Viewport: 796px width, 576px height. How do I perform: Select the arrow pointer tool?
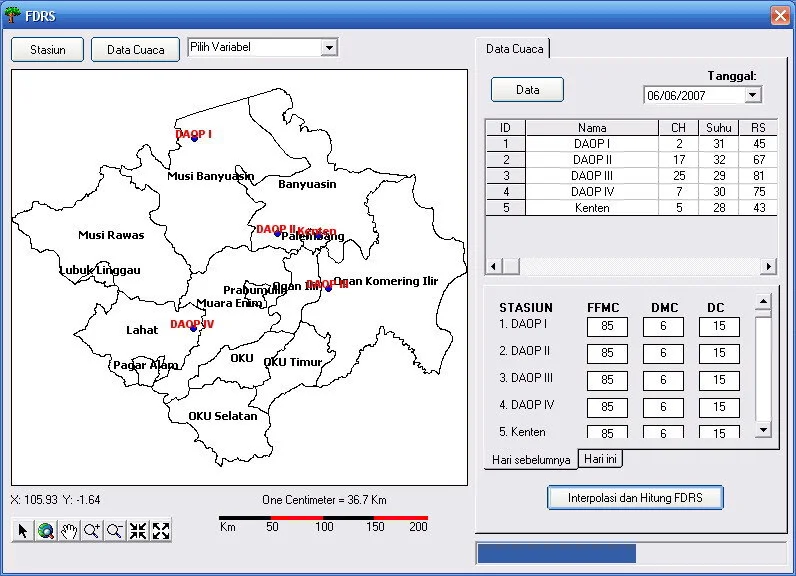tap(23, 531)
